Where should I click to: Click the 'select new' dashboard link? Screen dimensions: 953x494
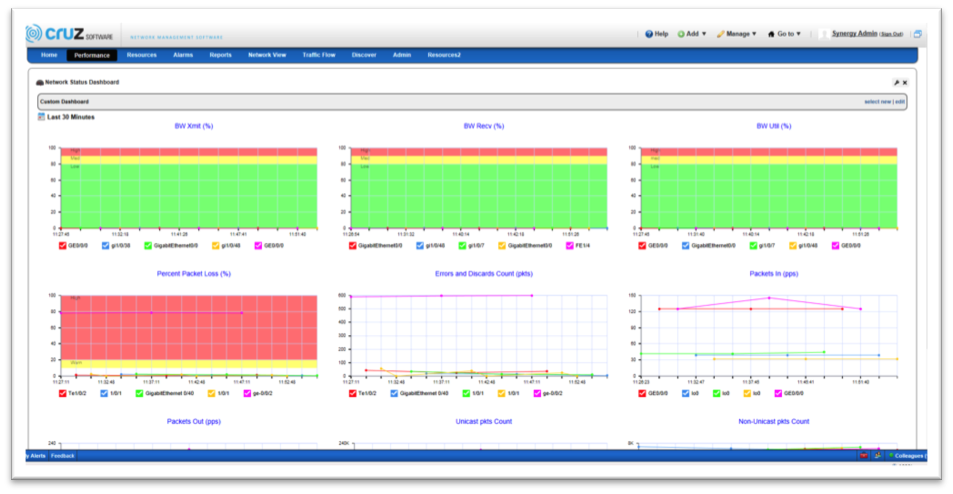coord(878,102)
